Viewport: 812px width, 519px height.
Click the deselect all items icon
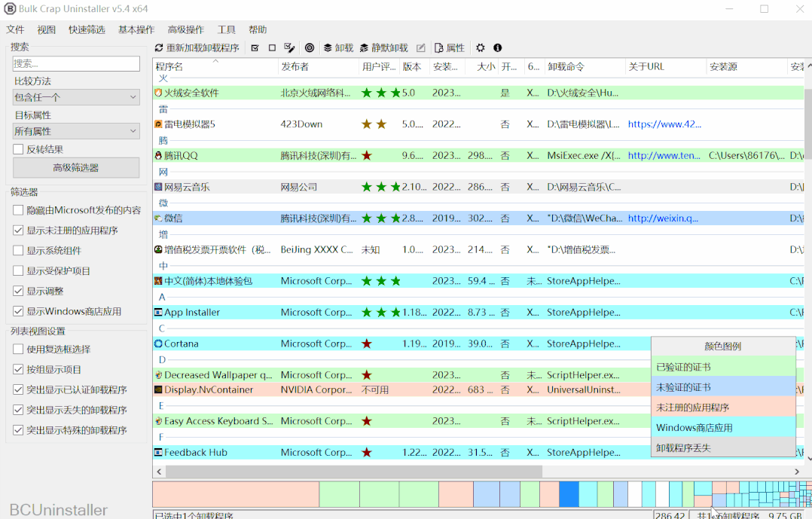[272, 47]
